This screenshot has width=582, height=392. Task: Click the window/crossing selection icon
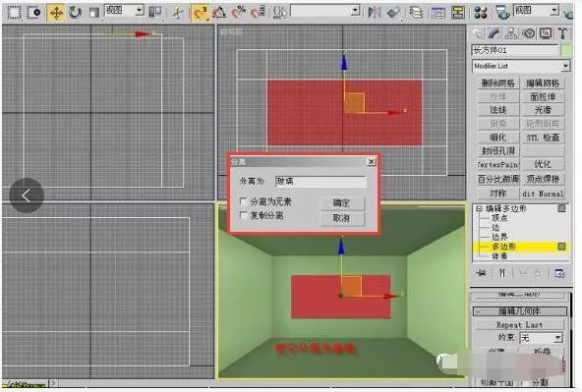(34, 13)
